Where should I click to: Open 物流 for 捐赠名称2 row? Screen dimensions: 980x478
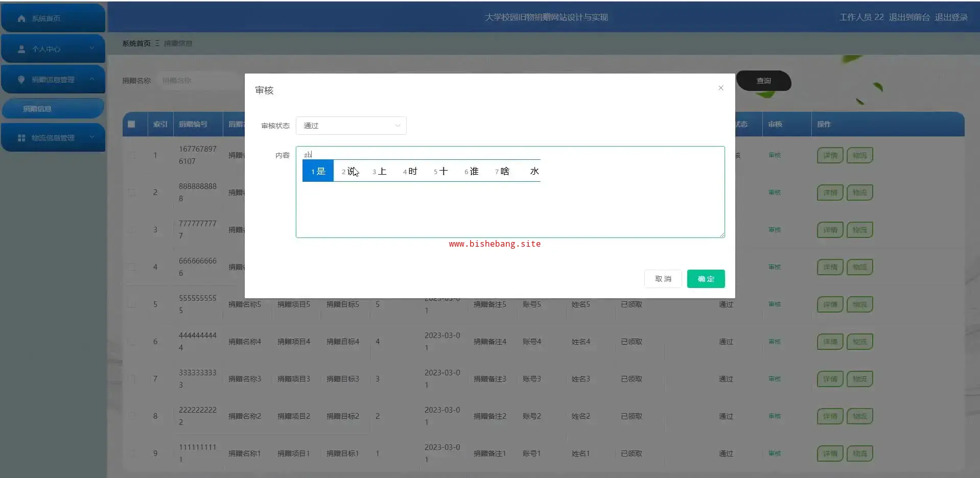(x=859, y=416)
